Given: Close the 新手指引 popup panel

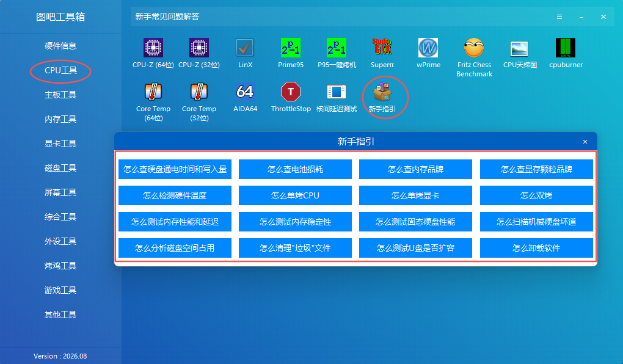Looking at the screenshot, I should (585, 142).
